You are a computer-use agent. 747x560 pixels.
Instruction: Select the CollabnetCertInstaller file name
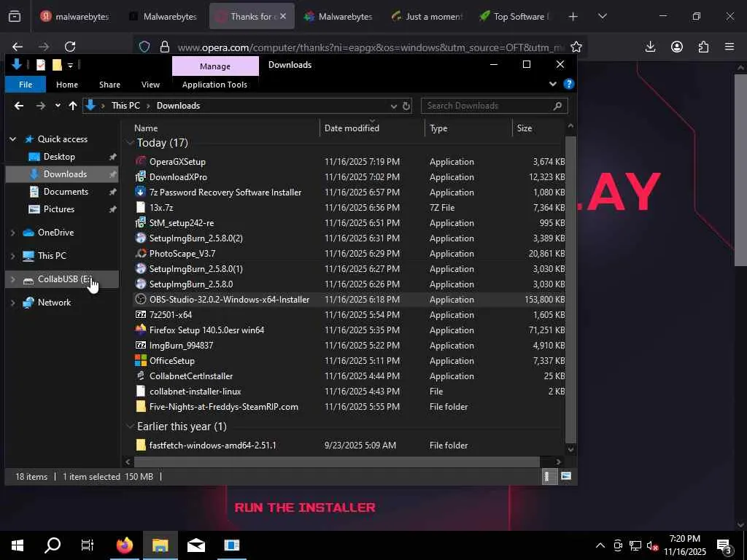[x=191, y=376]
